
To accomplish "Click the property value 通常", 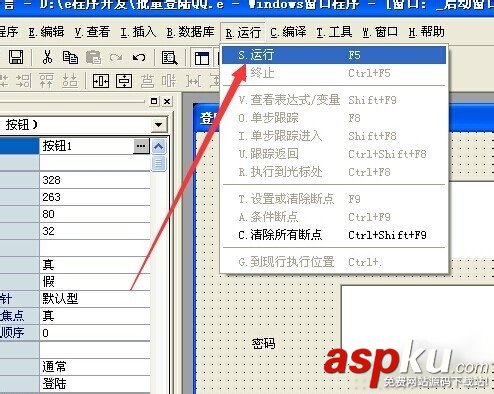I will coord(95,367).
